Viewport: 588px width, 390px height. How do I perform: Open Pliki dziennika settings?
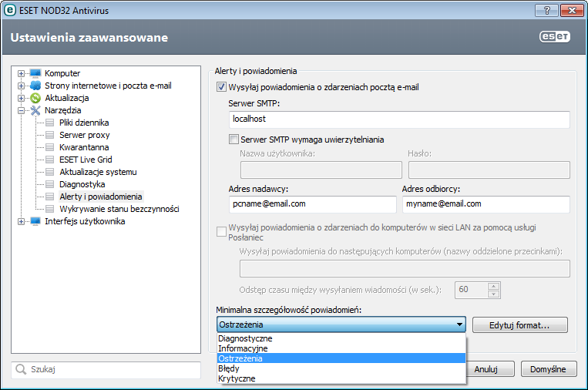click(84, 123)
